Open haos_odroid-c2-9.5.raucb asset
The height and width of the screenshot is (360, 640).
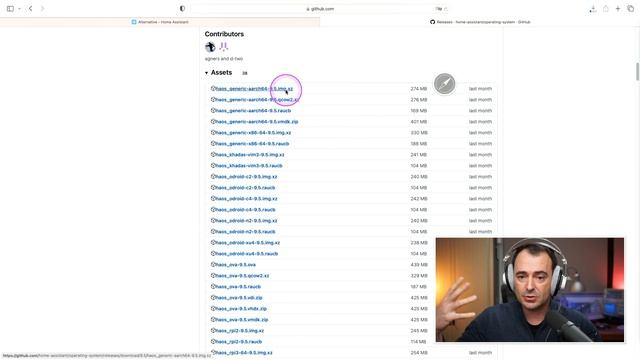(x=245, y=188)
